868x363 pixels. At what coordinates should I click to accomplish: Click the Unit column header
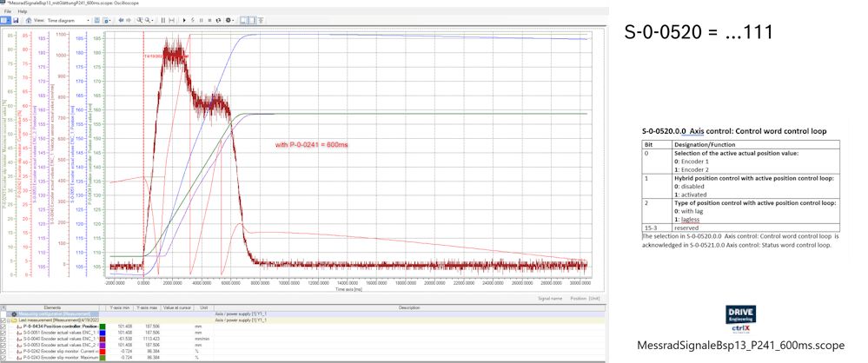tap(204, 307)
